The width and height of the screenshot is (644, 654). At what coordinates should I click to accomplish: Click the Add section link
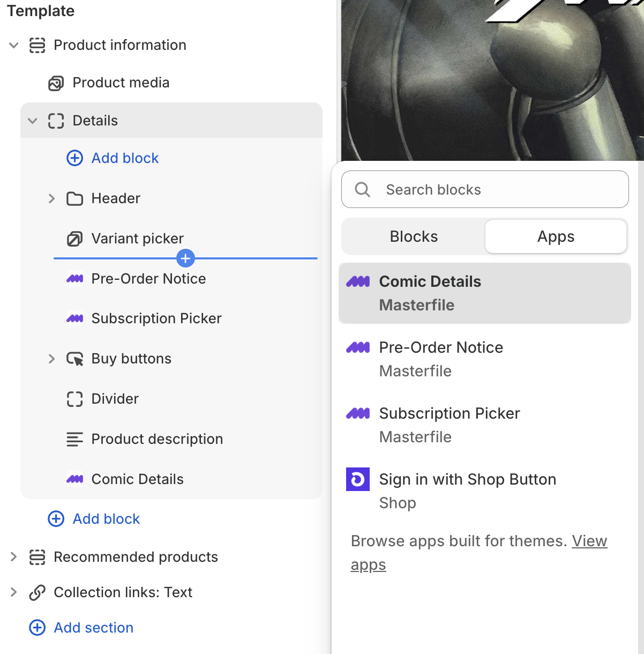(94, 628)
